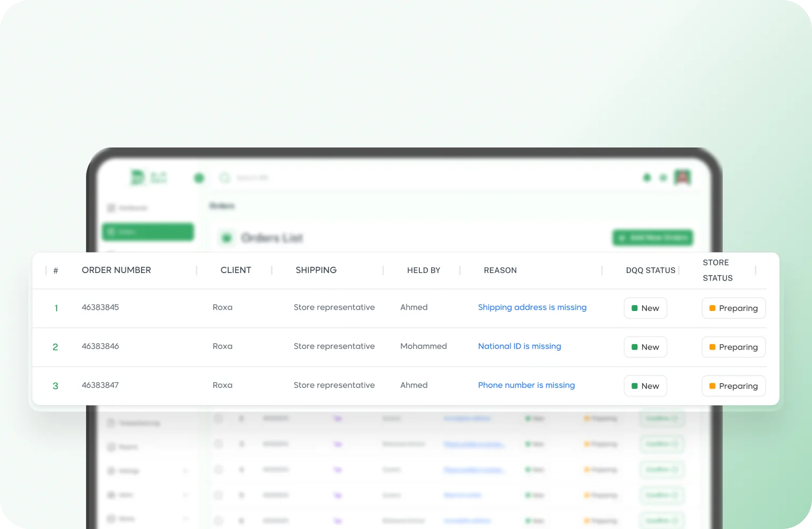Open the 'National ID is missing' reason link
This screenshot has height=529, width=812.
(519, 346)
